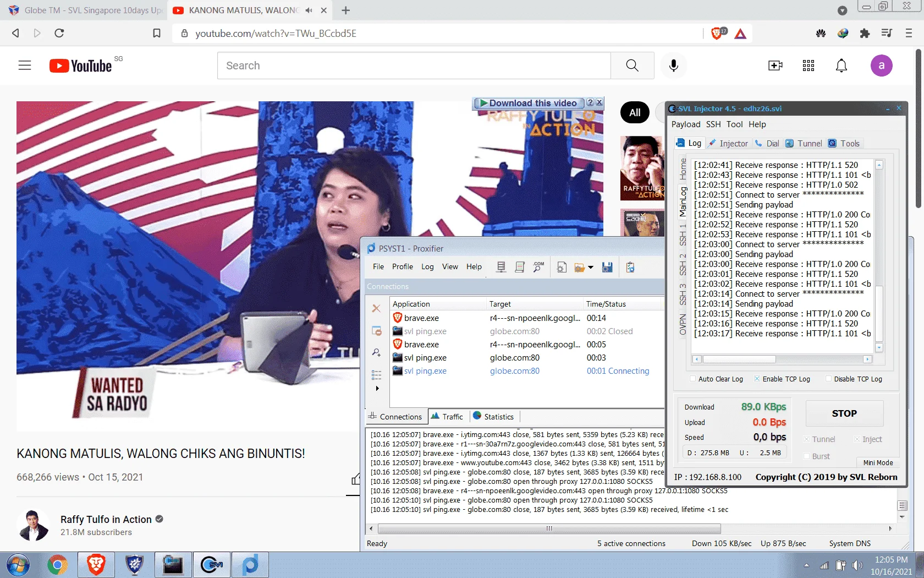
Task: Click Proxifier's Open Profile folder icon
Action: coord(579,267)
